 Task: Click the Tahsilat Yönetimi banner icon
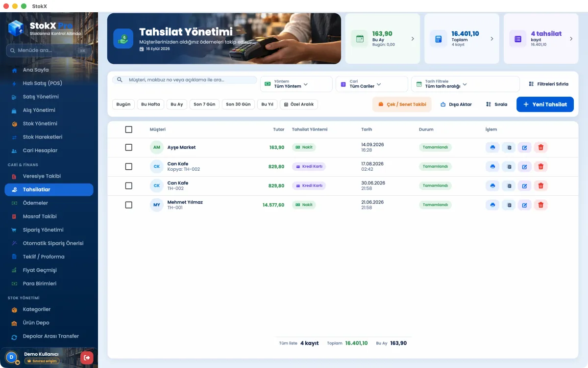[x=123, y=38]
